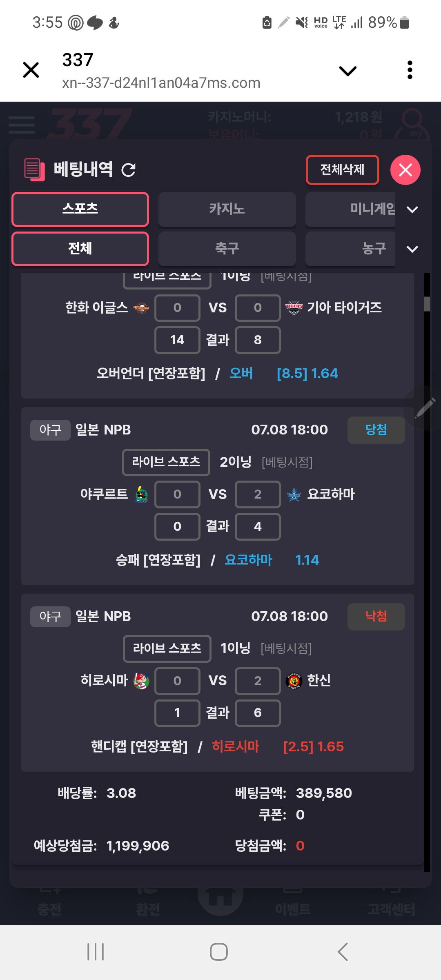Tap the red betting history document icon
Image resolution: width=441 pixels, height=980 pixels.
[x=34, y=169]
